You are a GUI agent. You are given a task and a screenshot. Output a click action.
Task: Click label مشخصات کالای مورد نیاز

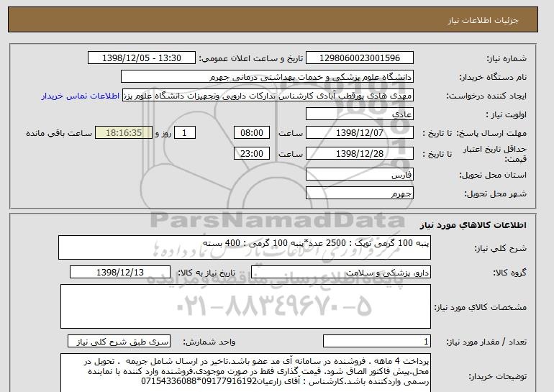click(x=481, y=307)
